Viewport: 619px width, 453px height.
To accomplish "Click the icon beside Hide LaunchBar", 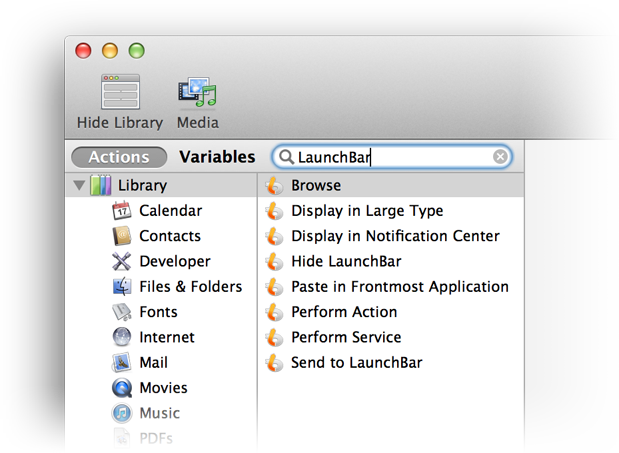I will pyautogui.click(x=274, y=261).
